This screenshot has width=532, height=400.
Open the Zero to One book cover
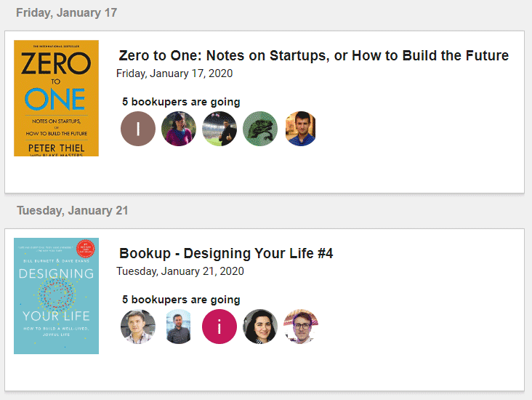tap(56, 98)
